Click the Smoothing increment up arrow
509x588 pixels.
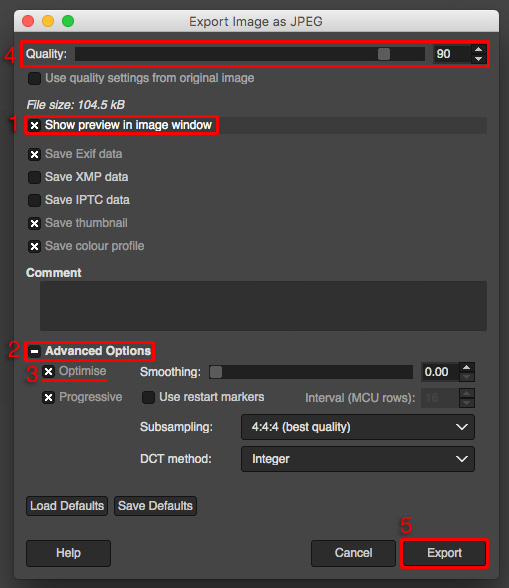point(467,367)
